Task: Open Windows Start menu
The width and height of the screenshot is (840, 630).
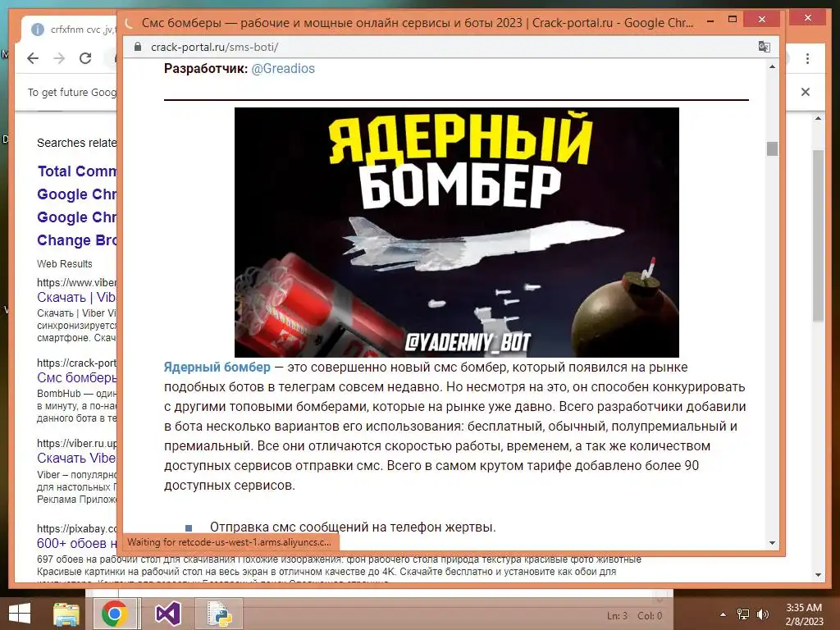Action: 20,614
